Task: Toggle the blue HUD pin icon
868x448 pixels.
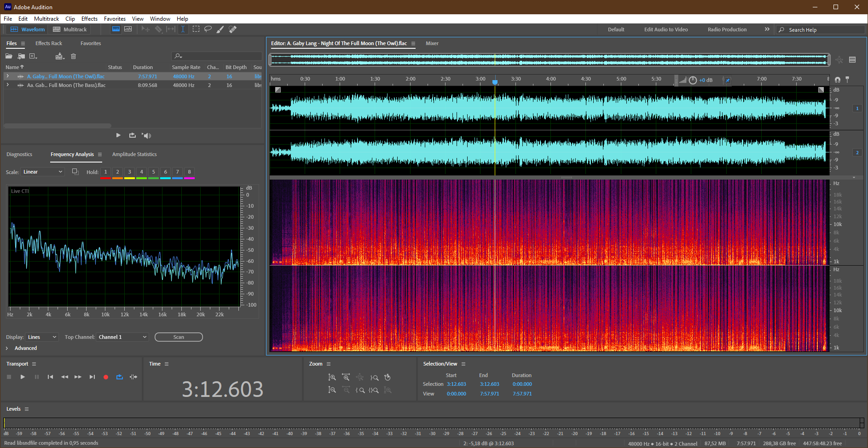Action: coord(728,80)
